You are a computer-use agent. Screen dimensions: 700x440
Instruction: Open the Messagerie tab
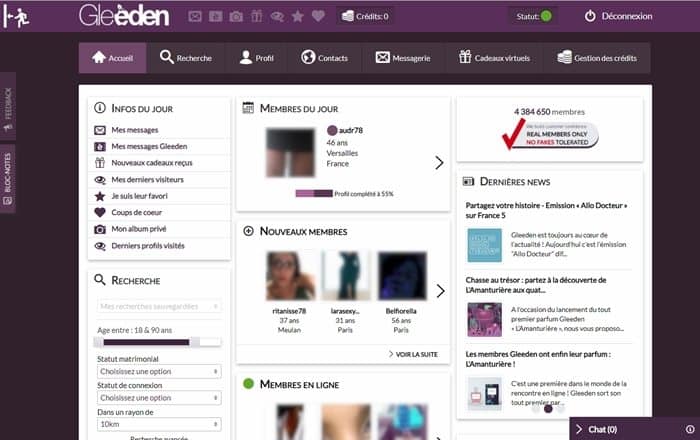(403, 58)
